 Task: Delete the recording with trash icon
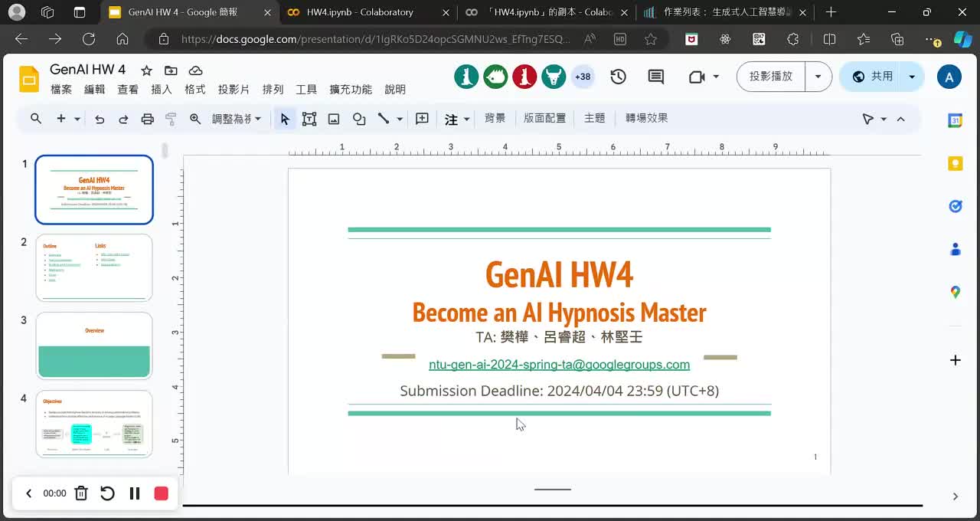click(x=81, y=493)
